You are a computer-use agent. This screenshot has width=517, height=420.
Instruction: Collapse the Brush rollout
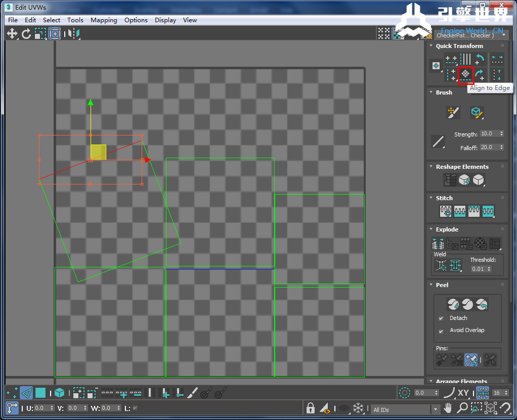tap(430, 92)
